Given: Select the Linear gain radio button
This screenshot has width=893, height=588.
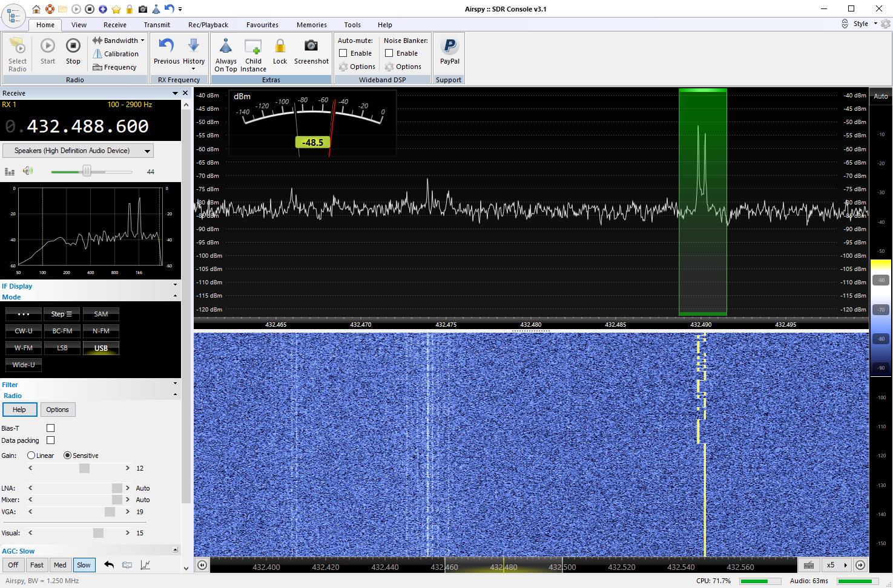Looking at the screenshot, I should (31, 456).
